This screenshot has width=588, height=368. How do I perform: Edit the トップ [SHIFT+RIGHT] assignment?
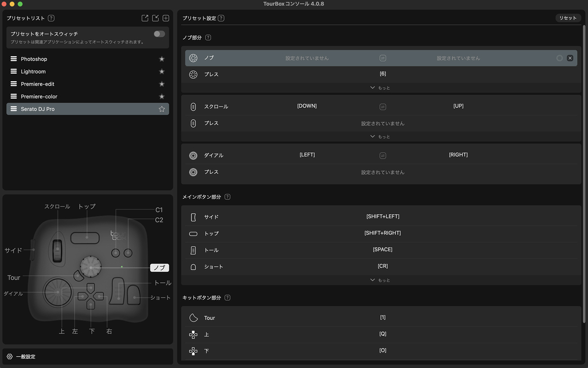(382, 233)
